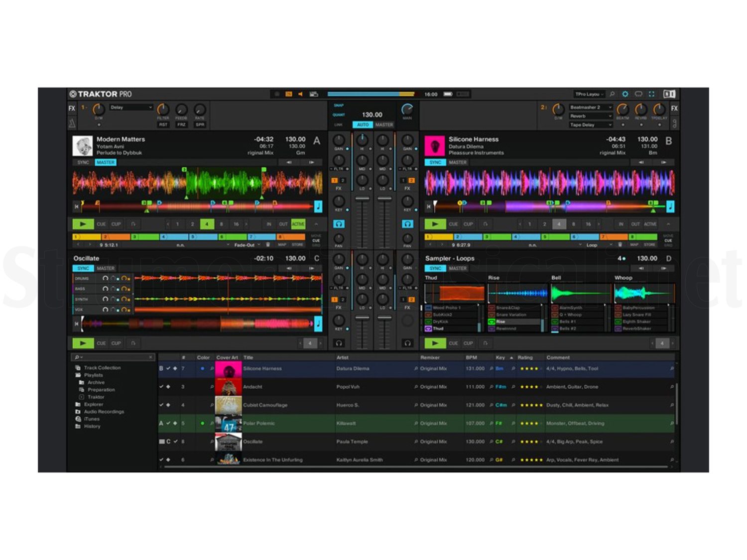This screenshot has width=747, height=560.
Task: Click the magnifier search icon in the top header
Action: 612,94
